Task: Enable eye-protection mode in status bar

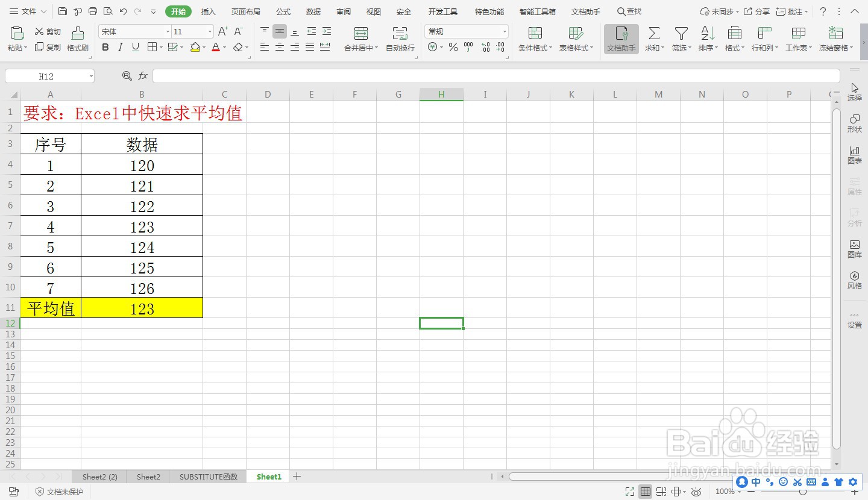Action: pyautogui.click(x=696, y=492)
